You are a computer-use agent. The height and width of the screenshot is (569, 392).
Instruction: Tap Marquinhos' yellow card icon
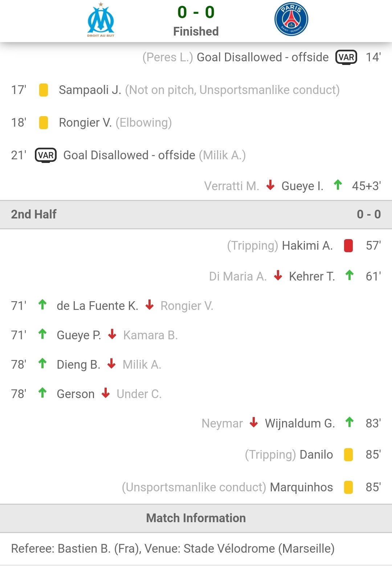point(348,487)
